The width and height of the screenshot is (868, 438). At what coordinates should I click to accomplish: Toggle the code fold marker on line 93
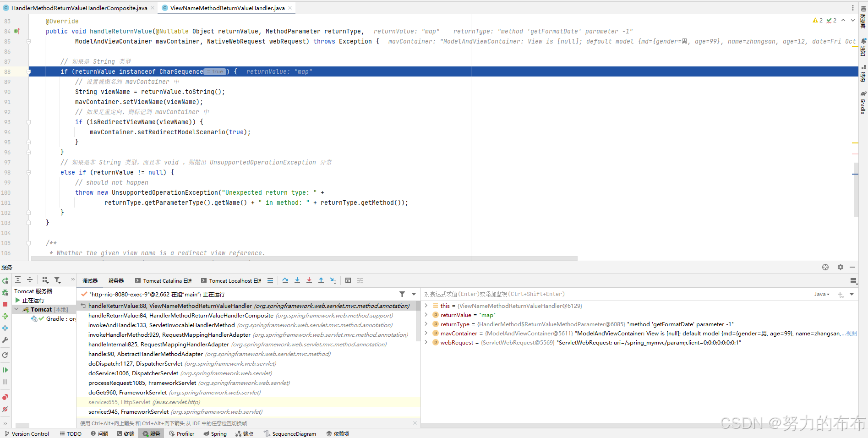[x=28, y=122]
